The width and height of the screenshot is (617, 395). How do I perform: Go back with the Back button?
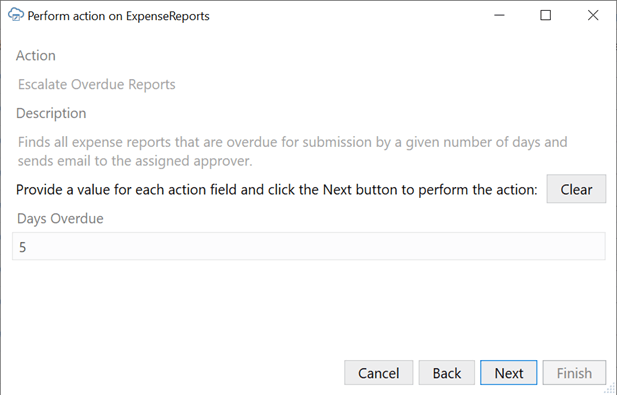click(447, 373)
